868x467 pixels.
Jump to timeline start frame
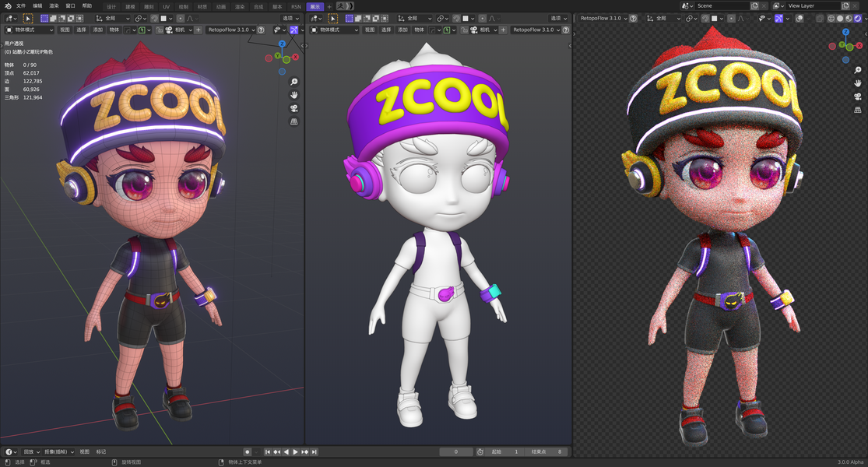pyautogui.click(x=268, y=452)
